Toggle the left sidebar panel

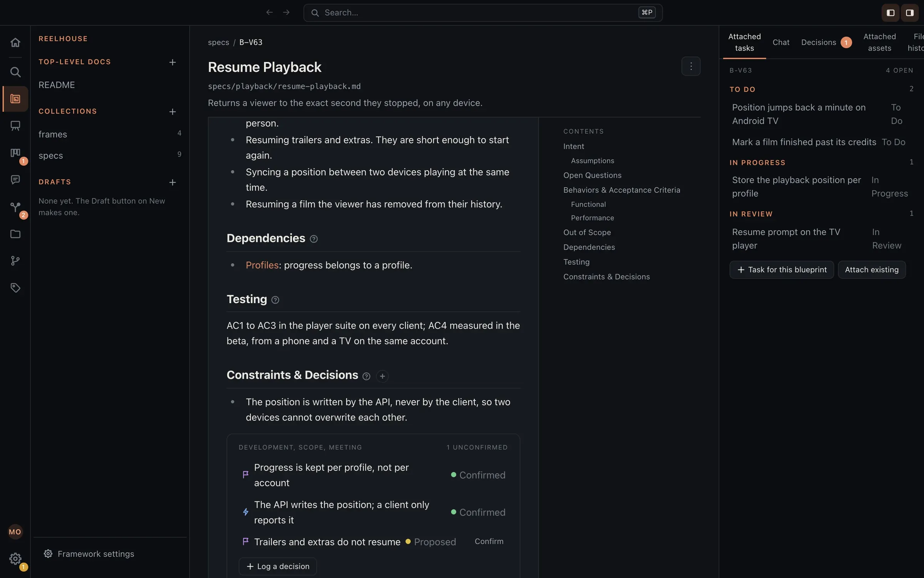891,13
